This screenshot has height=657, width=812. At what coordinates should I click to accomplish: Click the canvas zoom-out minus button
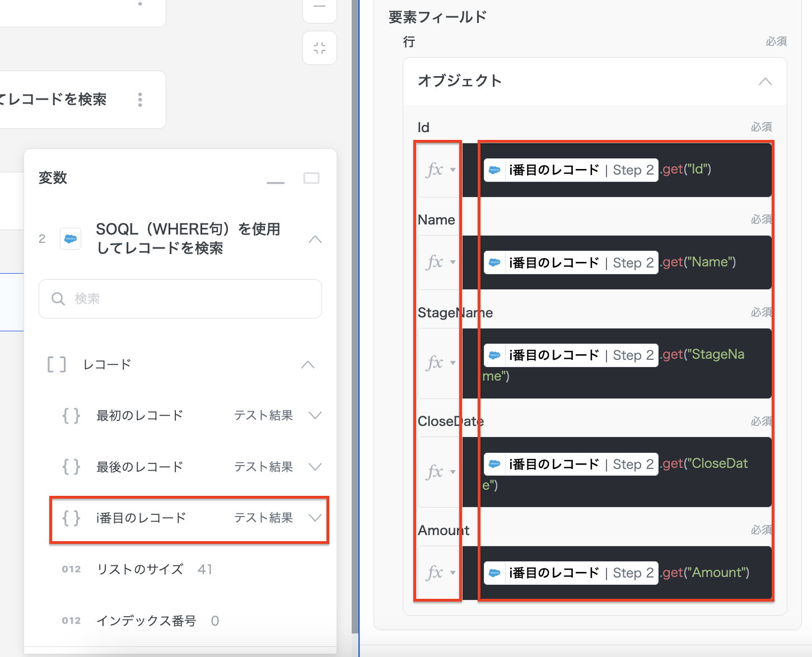click(320, 7)
